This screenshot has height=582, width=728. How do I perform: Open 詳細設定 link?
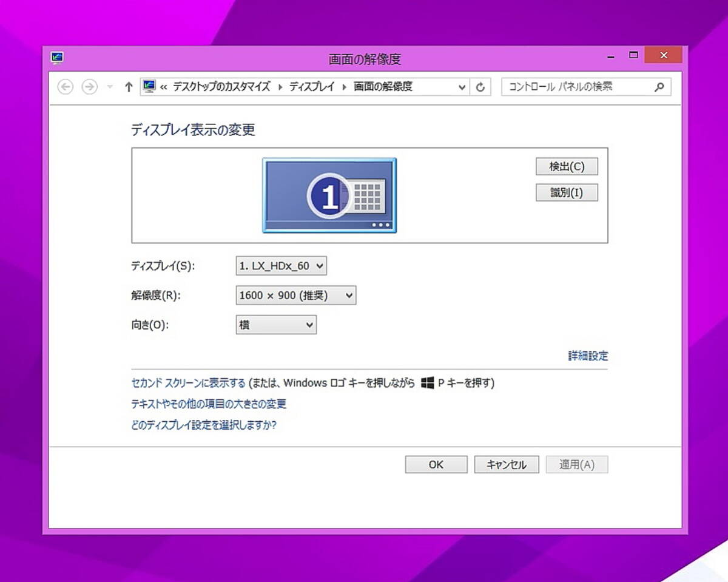[x=588, y=356]
